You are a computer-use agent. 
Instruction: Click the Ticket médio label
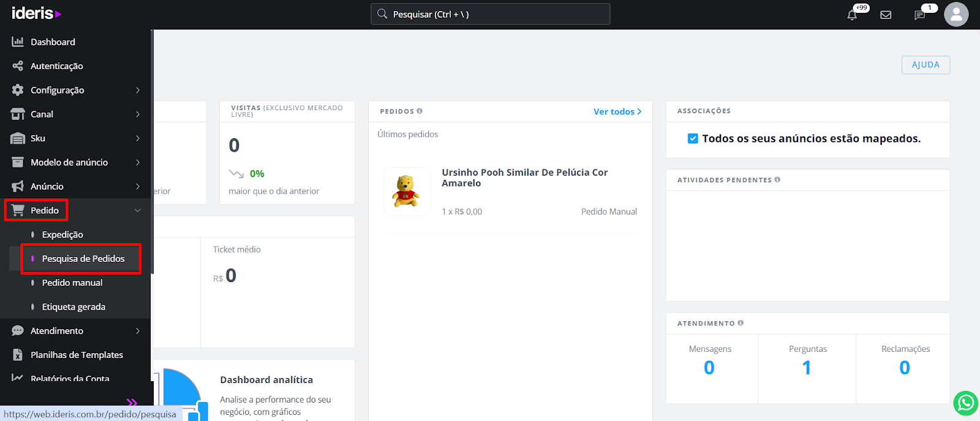coord(237,250)
